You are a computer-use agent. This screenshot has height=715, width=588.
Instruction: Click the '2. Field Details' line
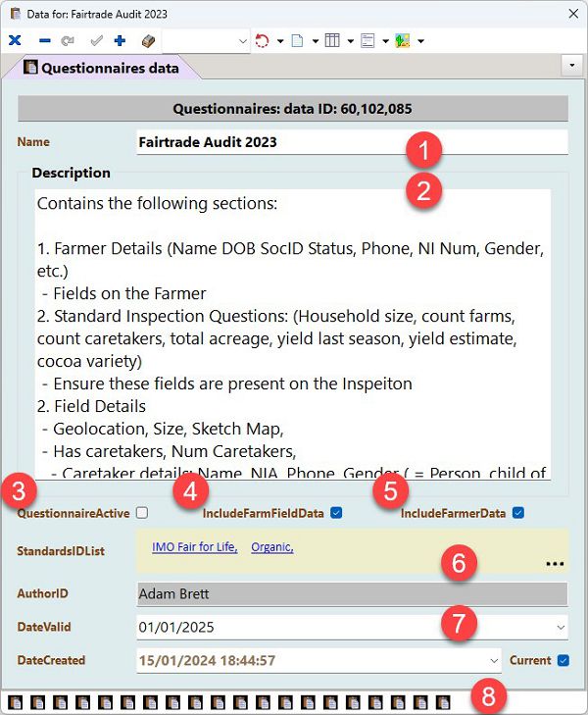click(x=91, y=406)
